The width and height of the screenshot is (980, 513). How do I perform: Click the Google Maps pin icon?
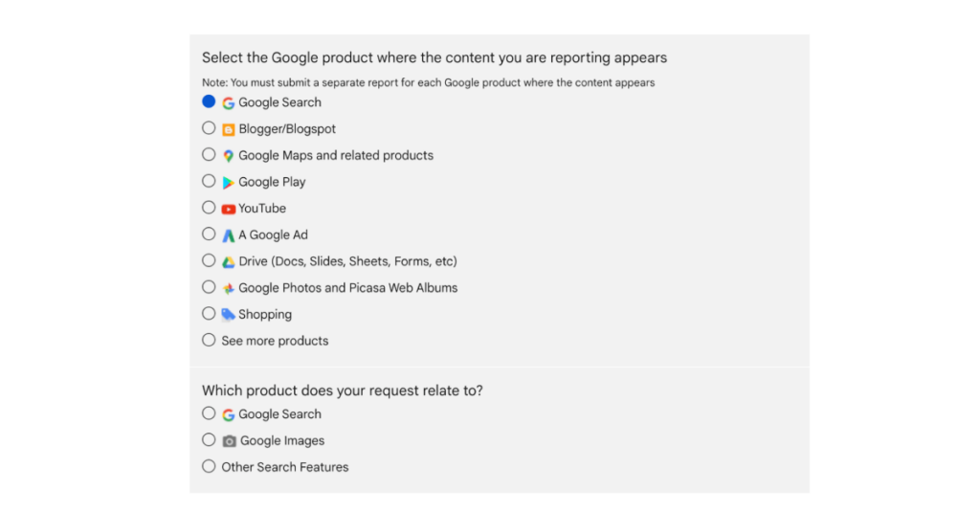click(229, 156)
